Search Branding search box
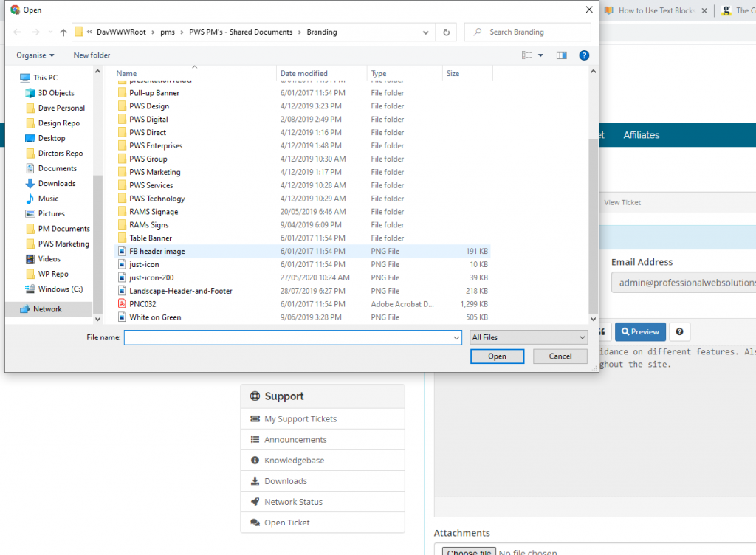The height and width of the screenshot is (555, 756). (x=527, y=32)
